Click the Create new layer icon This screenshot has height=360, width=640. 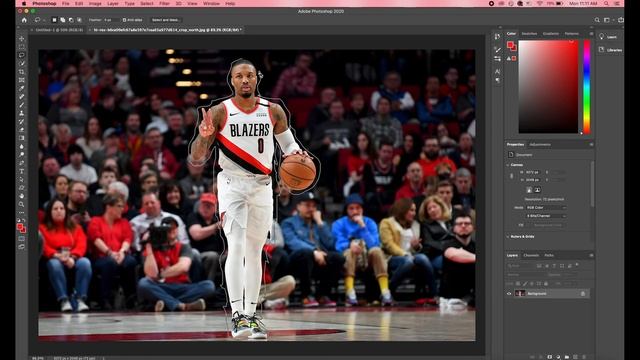pyautogui.click(x=576, y=357)
